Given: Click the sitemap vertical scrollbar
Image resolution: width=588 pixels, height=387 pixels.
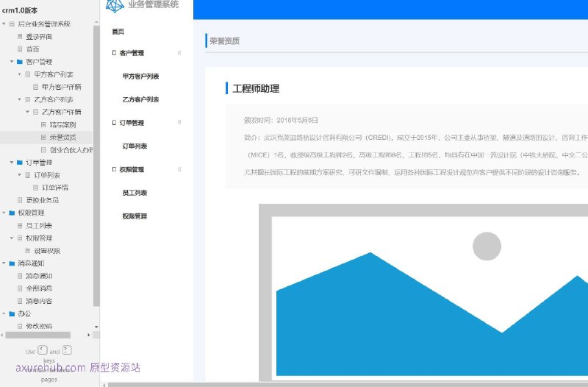Looking at the screenshot, I should (x=96, y=165).
